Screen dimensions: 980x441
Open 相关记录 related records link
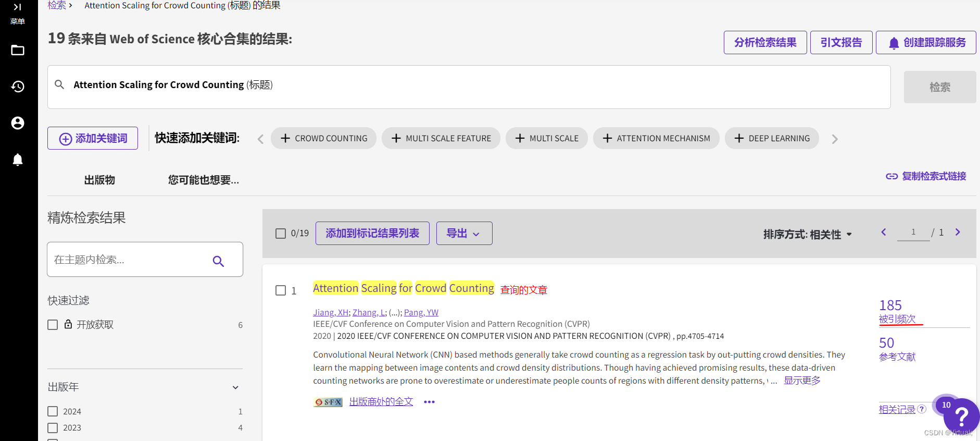(897, 410)
